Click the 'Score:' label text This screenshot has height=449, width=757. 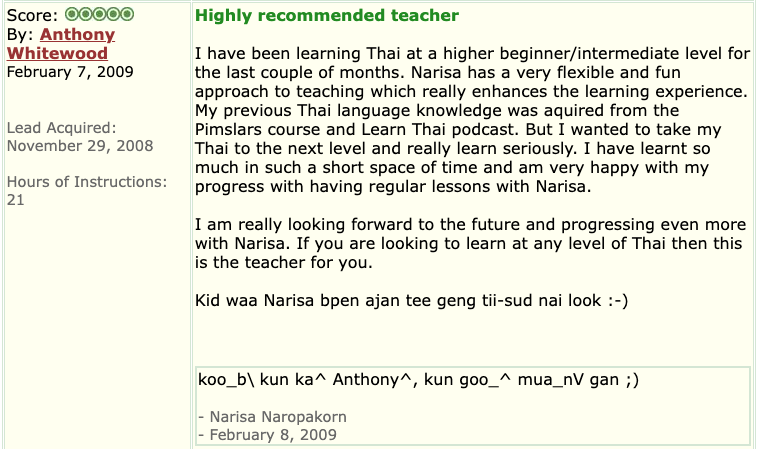pyautogui.click(x=32, y=15)
